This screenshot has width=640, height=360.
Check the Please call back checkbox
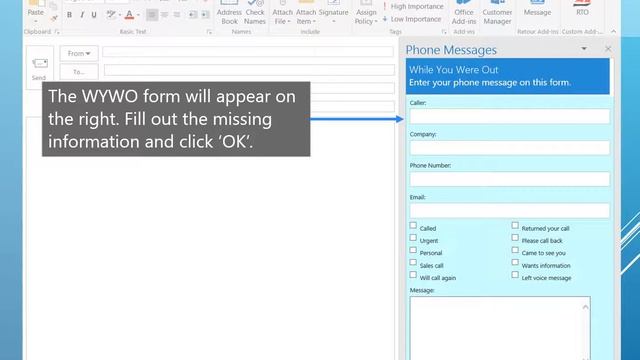click(x=515, y=238)
